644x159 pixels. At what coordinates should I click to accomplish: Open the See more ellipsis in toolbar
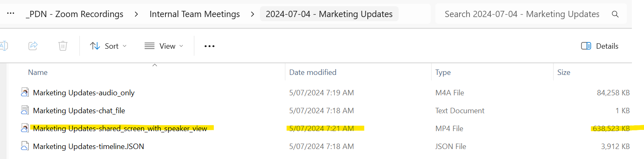210,46
